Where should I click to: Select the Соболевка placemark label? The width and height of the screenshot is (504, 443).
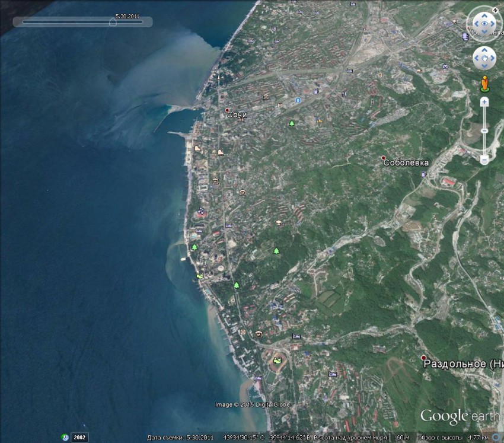[x=406, y=162]
